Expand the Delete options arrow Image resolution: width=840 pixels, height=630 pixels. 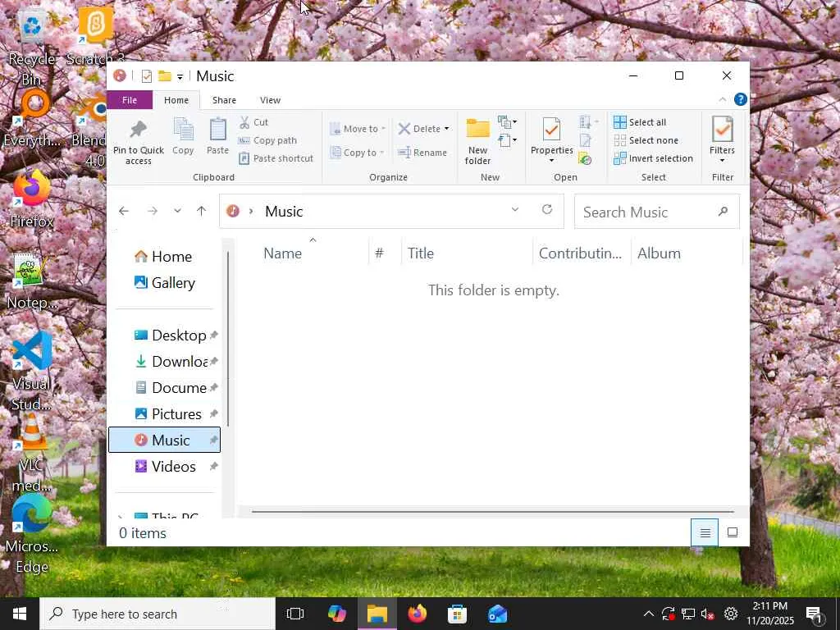click(447, 129)
